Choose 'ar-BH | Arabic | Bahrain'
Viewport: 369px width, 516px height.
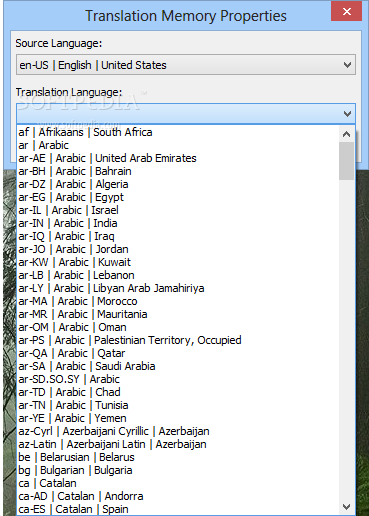[178, 171]
